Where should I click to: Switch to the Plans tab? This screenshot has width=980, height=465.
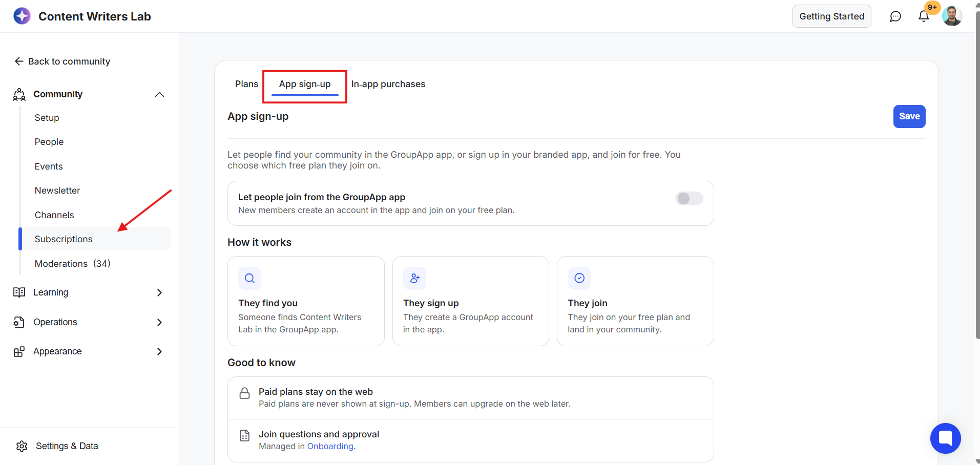246,84
